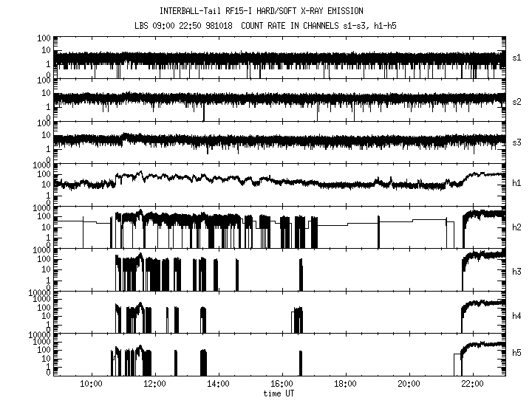
Task: Select the 14:00 time axis label
Action: (217, 385)
